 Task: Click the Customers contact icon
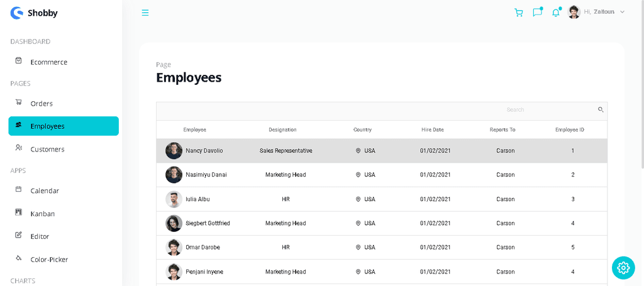point(18,148)
